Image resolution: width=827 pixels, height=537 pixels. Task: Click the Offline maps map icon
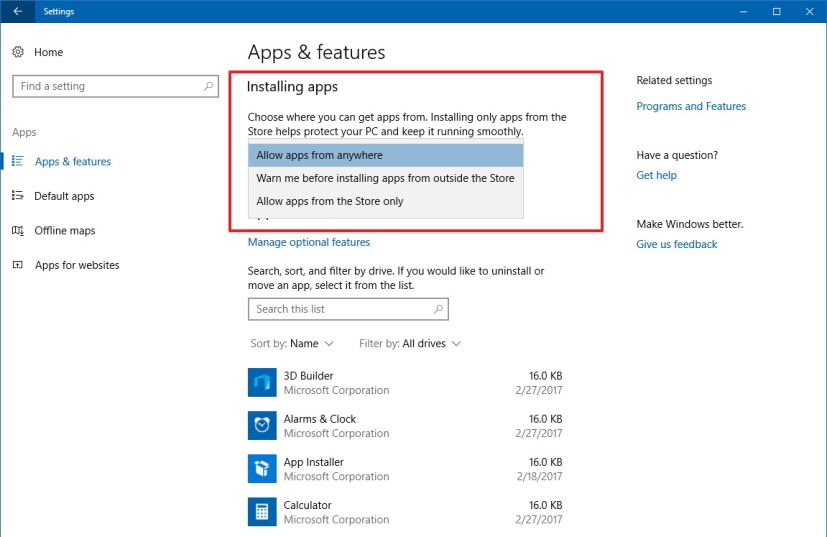(17, 231)
